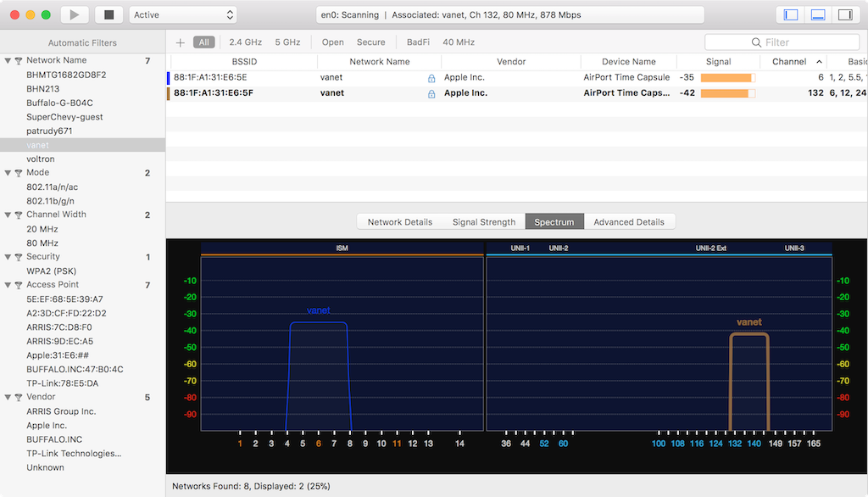The width and height of the screenshot is (868, 497).
Task: Select SuperChevy-guest network filter
Action: [x=64, y=117]
